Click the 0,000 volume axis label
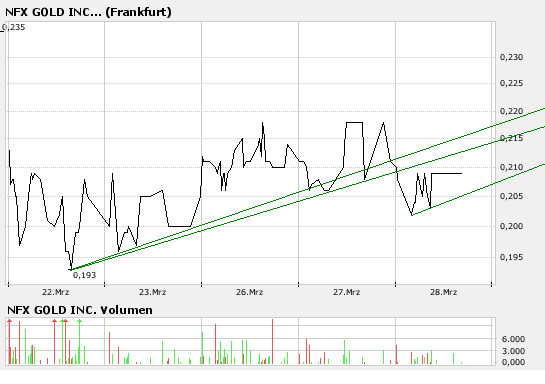 pos(513,362)
